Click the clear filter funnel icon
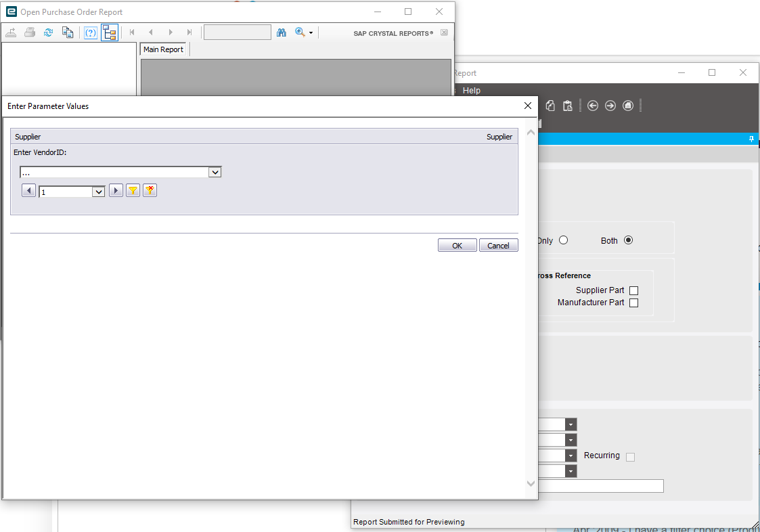 tap(150, 191)
